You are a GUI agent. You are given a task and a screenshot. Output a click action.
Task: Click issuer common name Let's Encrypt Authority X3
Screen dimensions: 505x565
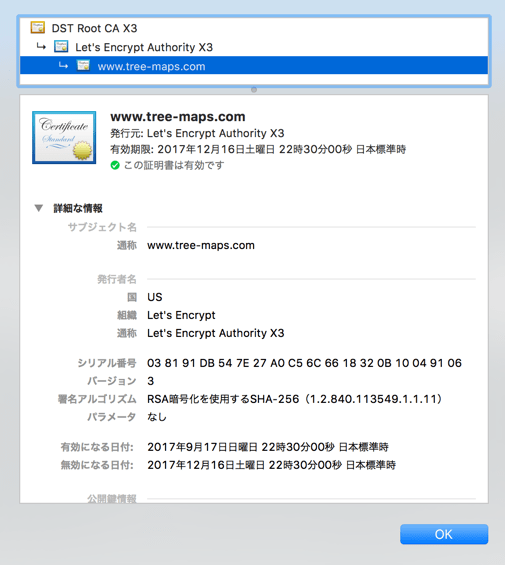coord(216,333)
